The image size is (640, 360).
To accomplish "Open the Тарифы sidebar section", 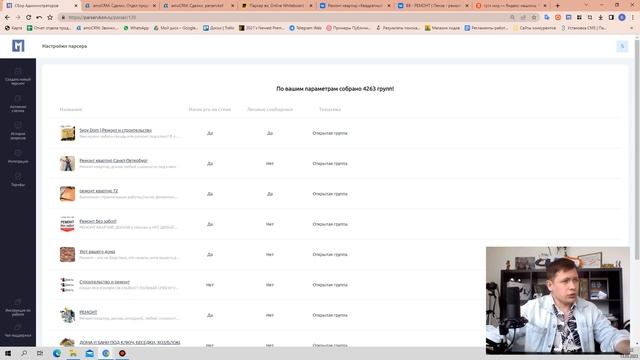I will tap(18, 180).
